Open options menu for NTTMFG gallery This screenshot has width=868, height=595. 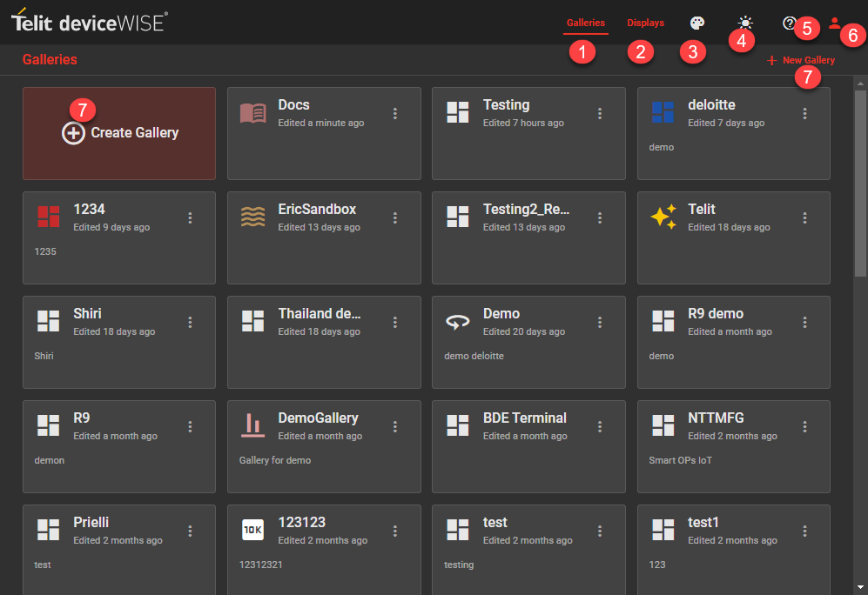point(804,427)
